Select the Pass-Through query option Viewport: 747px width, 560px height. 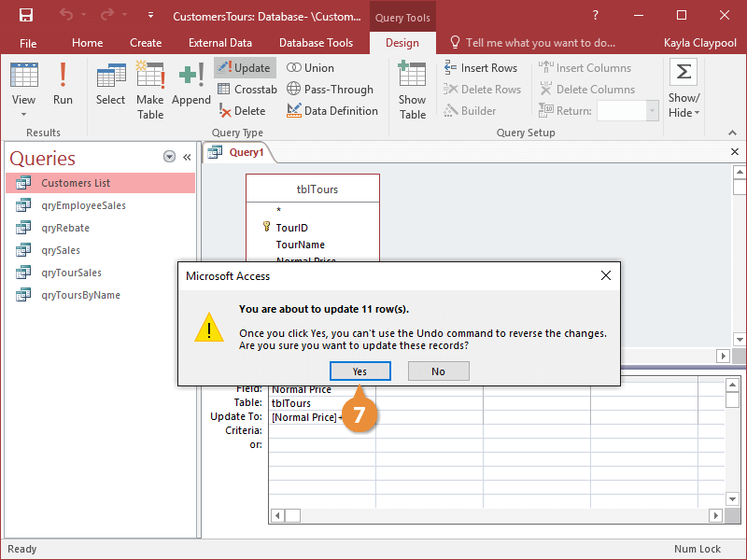330,90
